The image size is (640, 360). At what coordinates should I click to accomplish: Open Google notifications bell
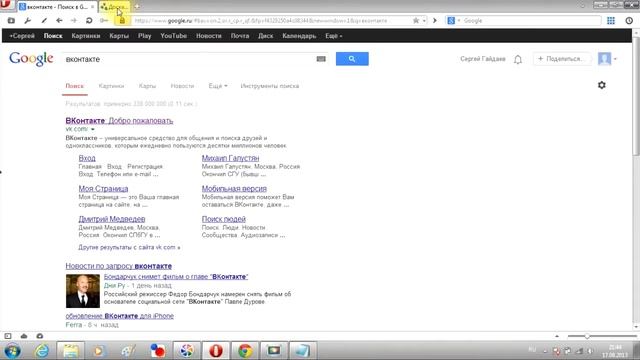tap(518, 60)
